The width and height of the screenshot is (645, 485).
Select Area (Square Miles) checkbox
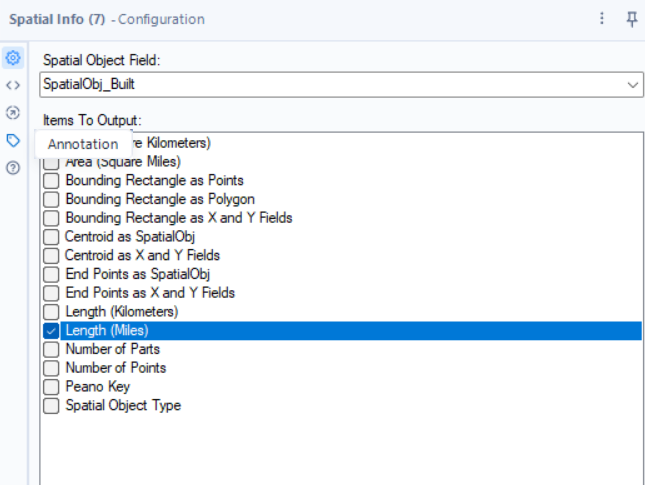(x=51, y=163)
